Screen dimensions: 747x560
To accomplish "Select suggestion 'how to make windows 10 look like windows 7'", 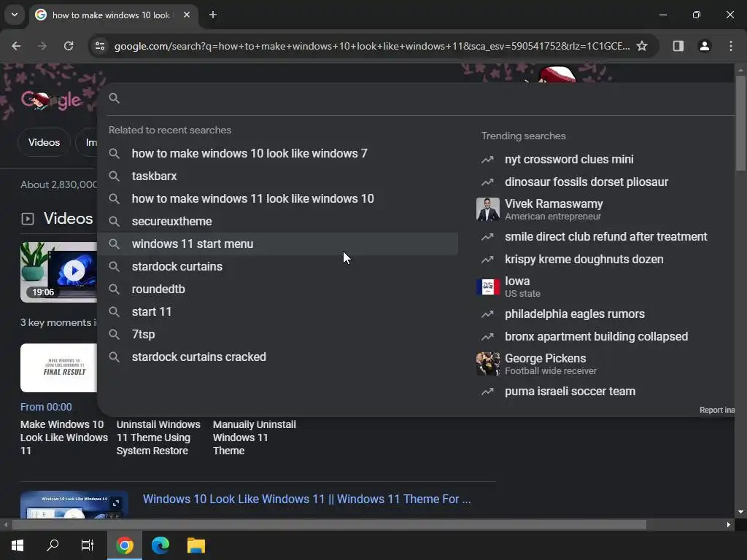I will pos(278,153).
